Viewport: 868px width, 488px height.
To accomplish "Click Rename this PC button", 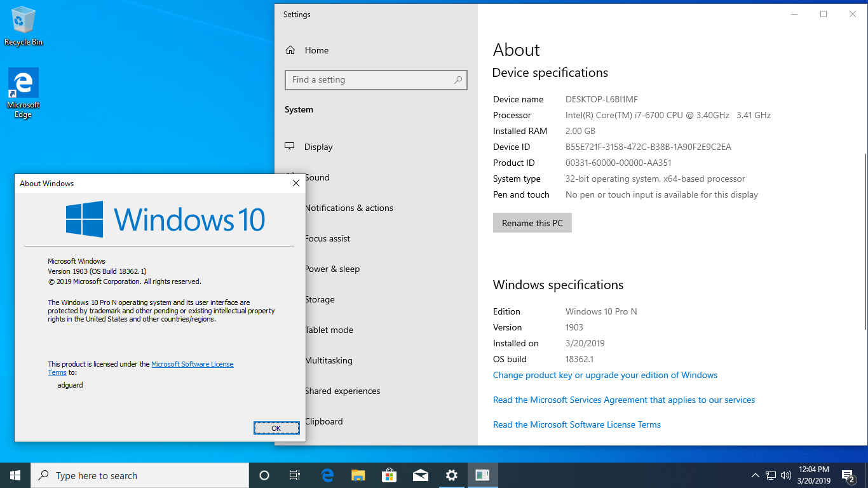I will pyautogui.click(x=532, y=223).
